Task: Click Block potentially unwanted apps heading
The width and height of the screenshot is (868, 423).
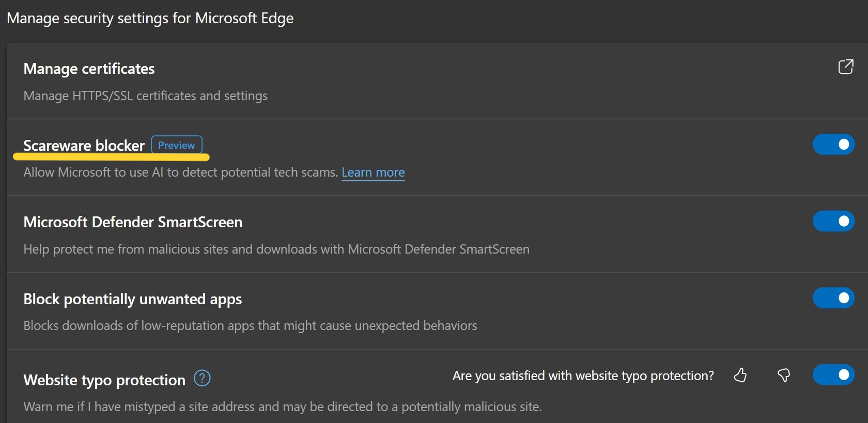Action: (x=132, y=299)
